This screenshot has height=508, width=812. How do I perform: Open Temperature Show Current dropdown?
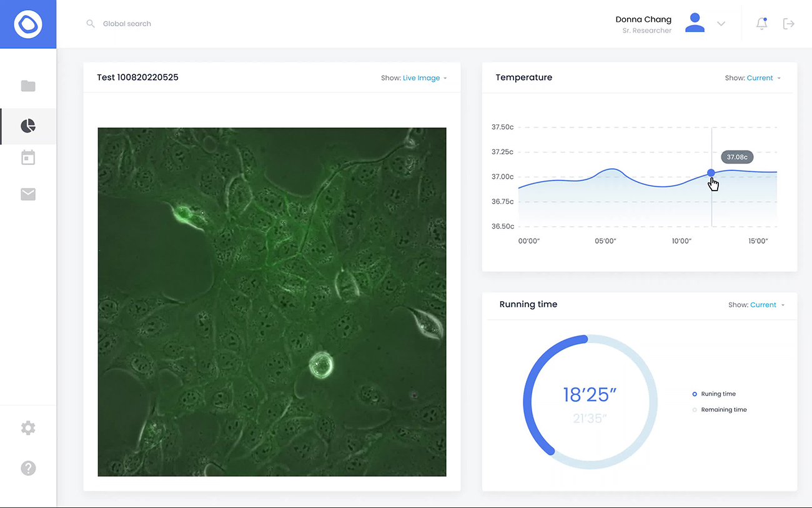[x=753, y=78]
